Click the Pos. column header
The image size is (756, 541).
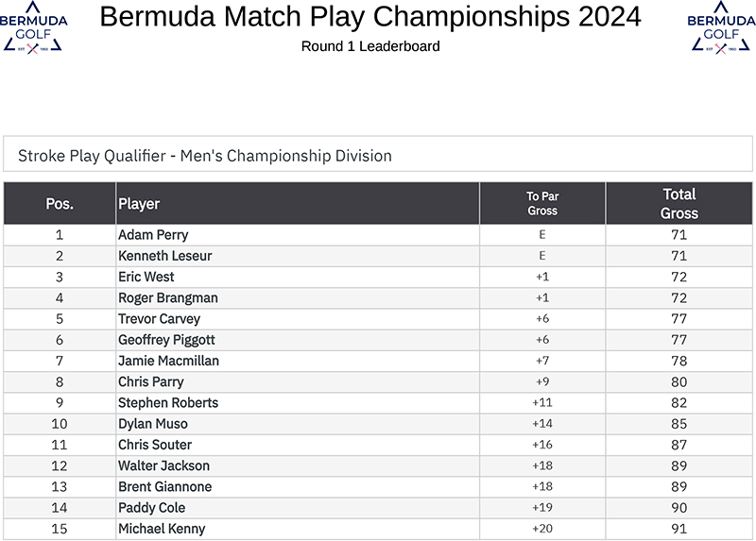tap(60, 203)
